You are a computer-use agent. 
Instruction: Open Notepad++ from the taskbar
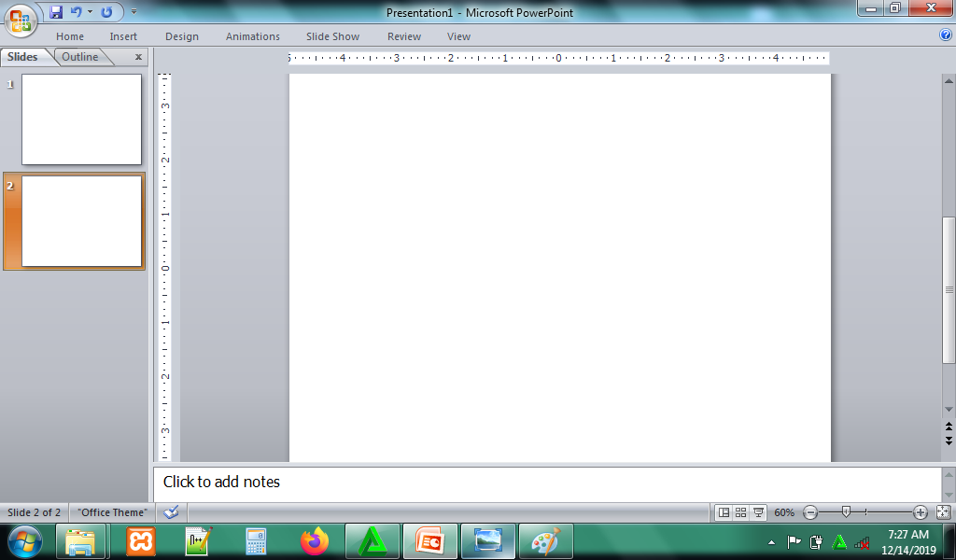(x=199, y=541)
